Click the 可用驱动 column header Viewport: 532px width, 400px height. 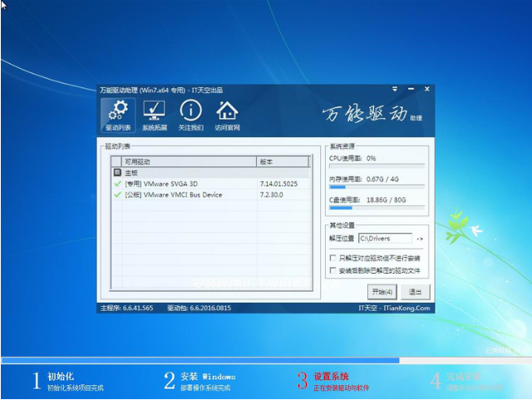pyautogui.click(x=189, y=161)
